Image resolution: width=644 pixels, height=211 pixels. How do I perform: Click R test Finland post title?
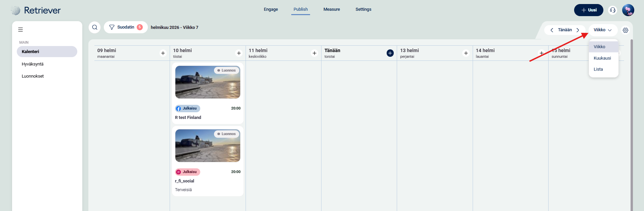pos(188,117)
